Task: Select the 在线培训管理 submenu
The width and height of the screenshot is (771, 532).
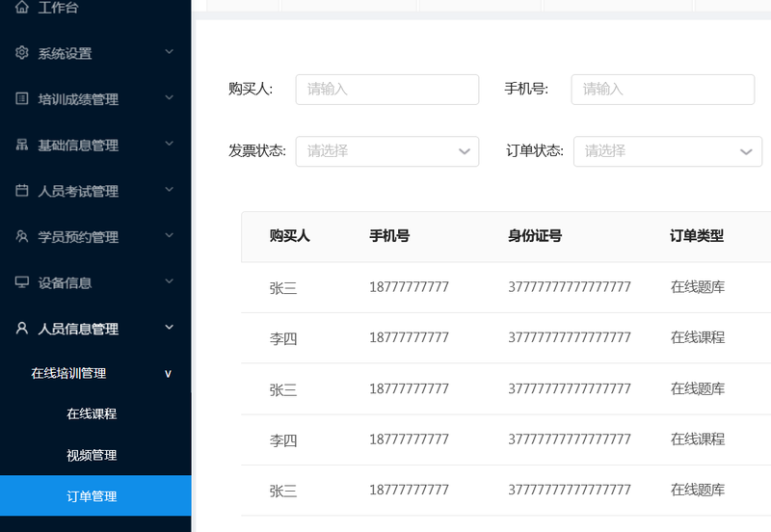Action: coord(68,373)
